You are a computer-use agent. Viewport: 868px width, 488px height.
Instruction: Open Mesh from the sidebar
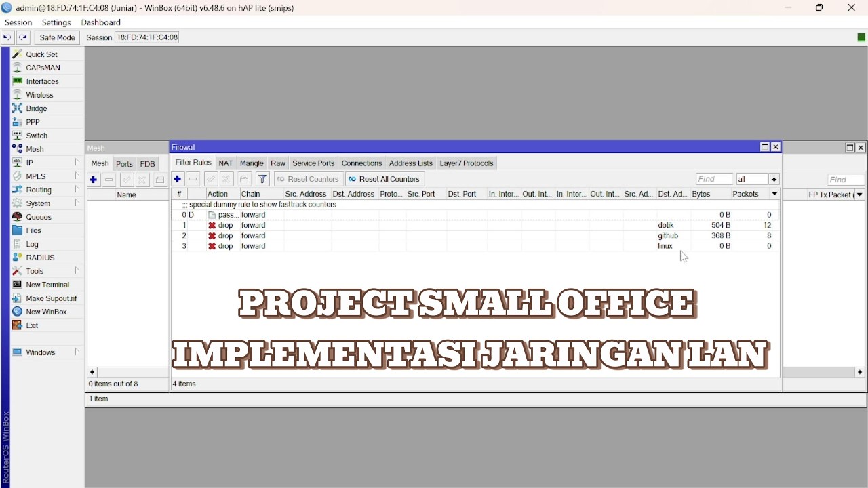(35, 149)
